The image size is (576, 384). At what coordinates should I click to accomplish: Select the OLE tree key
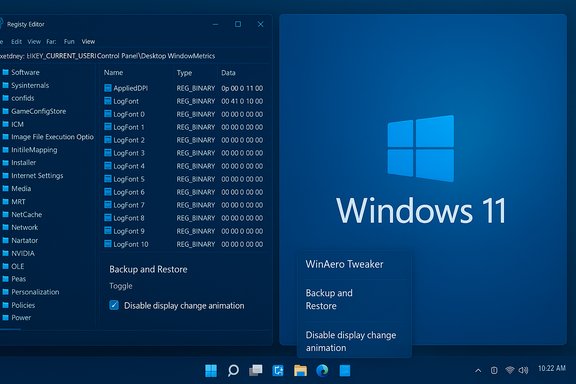pos(18,266)
